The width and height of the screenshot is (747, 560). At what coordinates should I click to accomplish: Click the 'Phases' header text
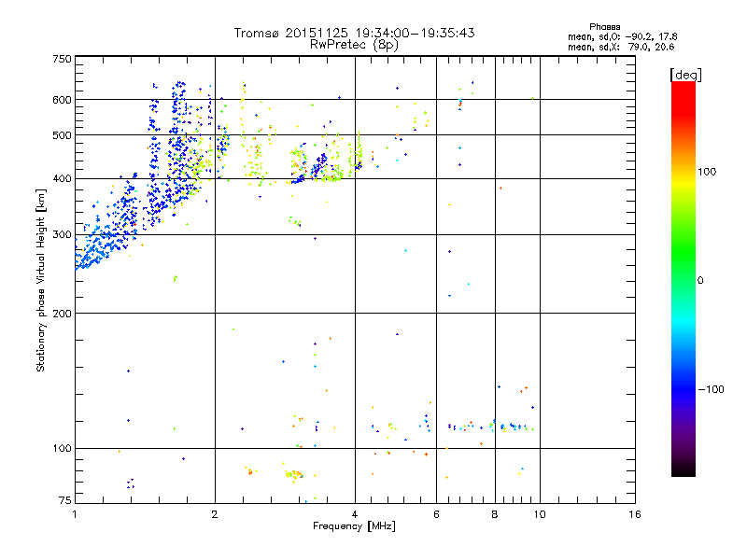[x=604, y=27]
